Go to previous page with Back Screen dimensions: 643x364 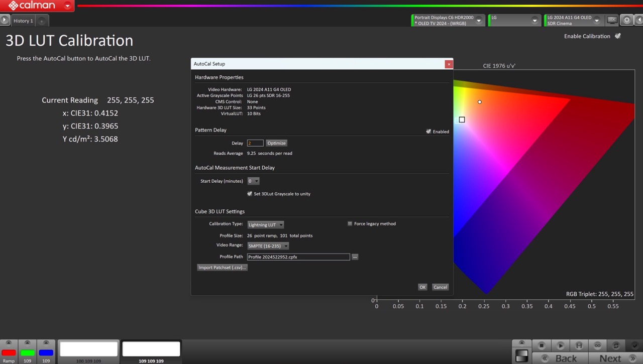(x=561, y=358)
